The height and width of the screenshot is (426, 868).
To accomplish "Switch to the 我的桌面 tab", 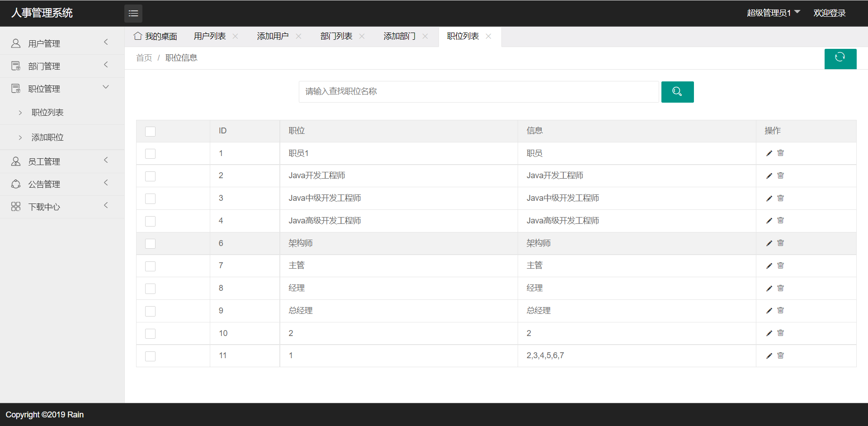I will pos(156,36).
